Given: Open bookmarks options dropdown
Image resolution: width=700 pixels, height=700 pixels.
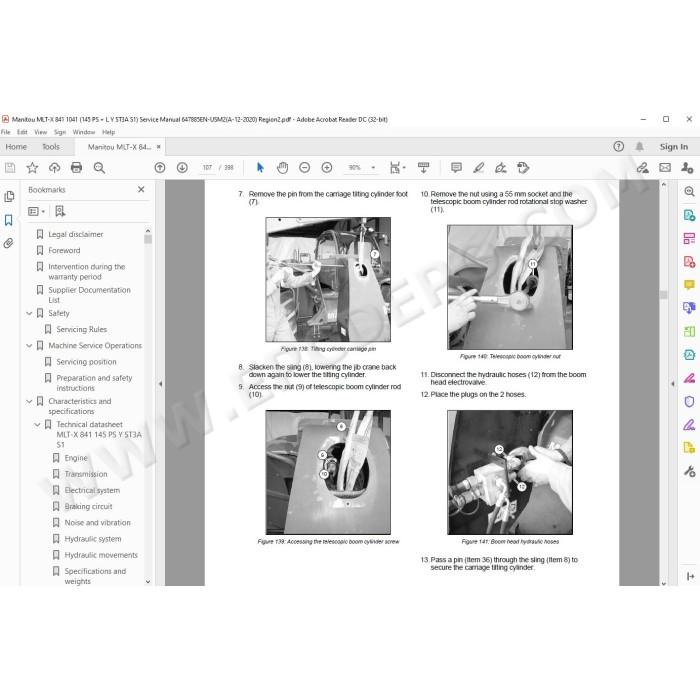Looking at the screenshot, I should coord(37,211).
